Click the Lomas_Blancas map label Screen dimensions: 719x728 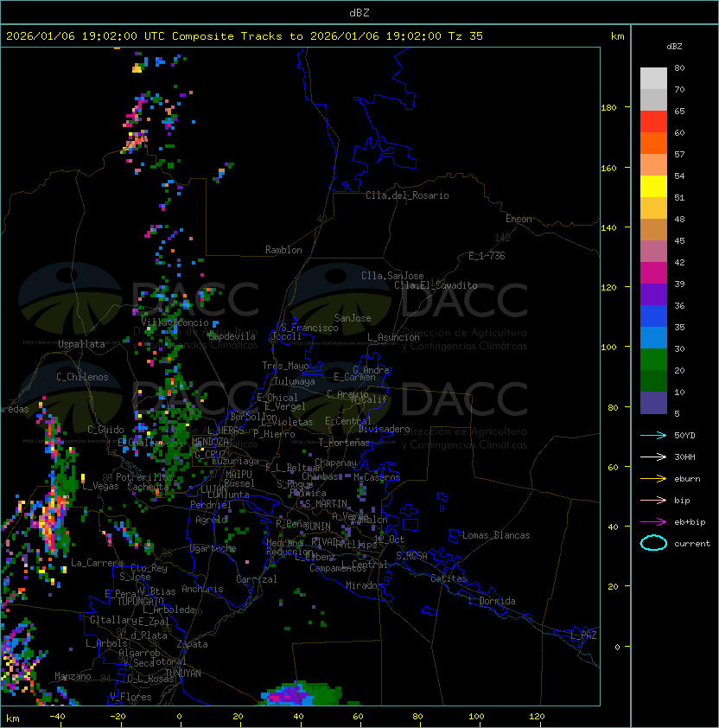[496, 535]
